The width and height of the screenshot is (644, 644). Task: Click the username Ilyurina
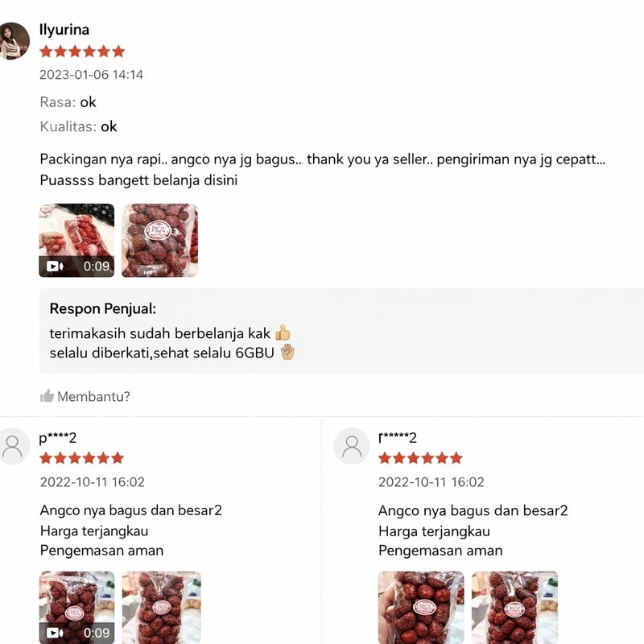[x=64, y=30]
